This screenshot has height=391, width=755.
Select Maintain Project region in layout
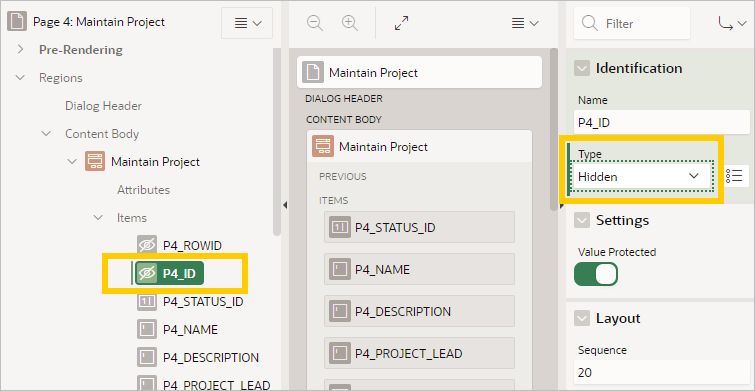pos(419,146)
